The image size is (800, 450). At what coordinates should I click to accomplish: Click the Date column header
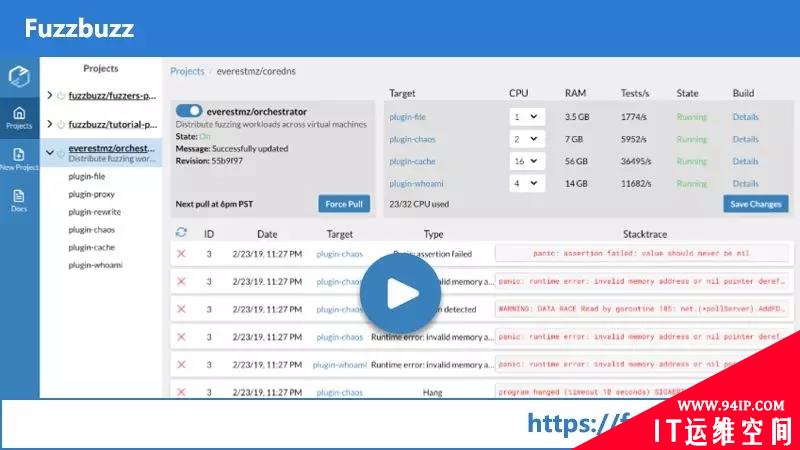click(x=267, y=234)
